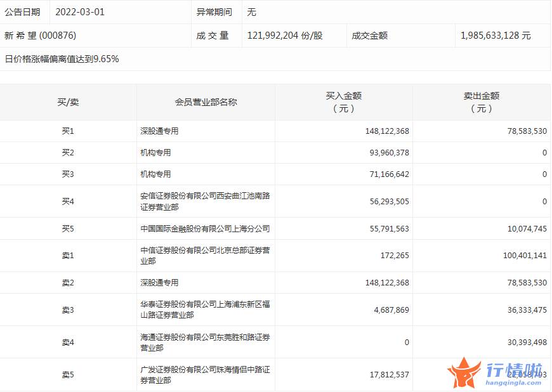This screenshot has height=392, width=552.
Task: Click sell amount 100,401,141
Action: [525, 256]
